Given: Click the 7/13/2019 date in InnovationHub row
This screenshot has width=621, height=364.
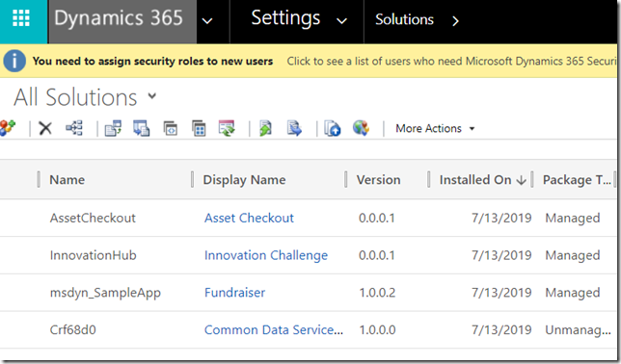Looking at the screenshot, I should coord(501,255).
